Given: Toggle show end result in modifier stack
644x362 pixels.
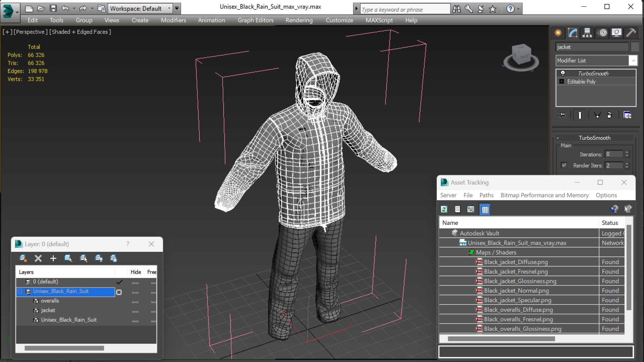Looking at the screenshot, I should [580, 115].
